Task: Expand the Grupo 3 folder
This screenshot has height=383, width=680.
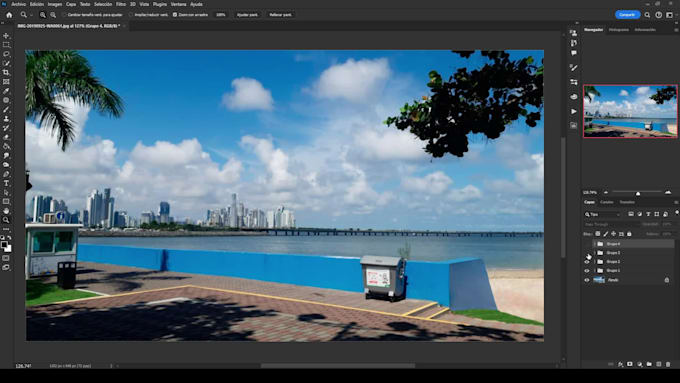Action: (x=595, y=253)
